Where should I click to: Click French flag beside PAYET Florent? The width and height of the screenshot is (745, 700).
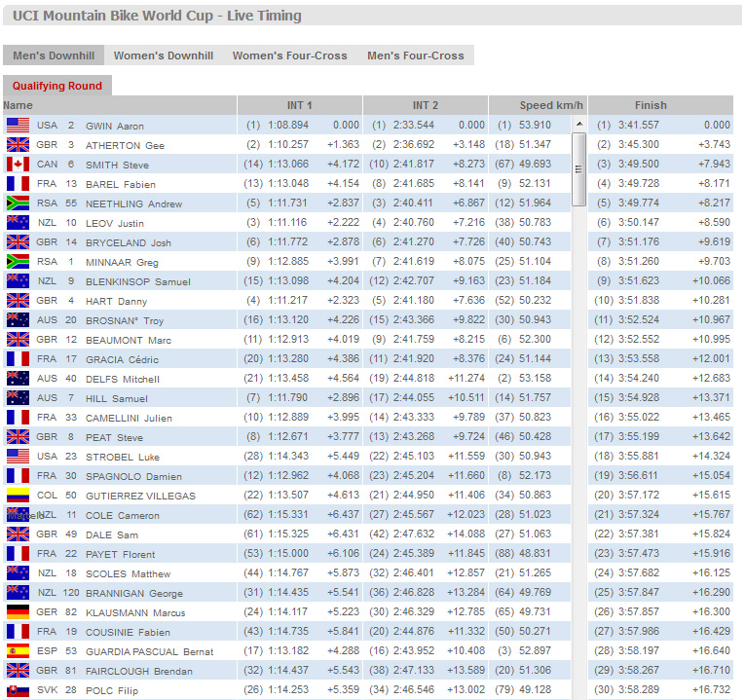tap(19, 554)
